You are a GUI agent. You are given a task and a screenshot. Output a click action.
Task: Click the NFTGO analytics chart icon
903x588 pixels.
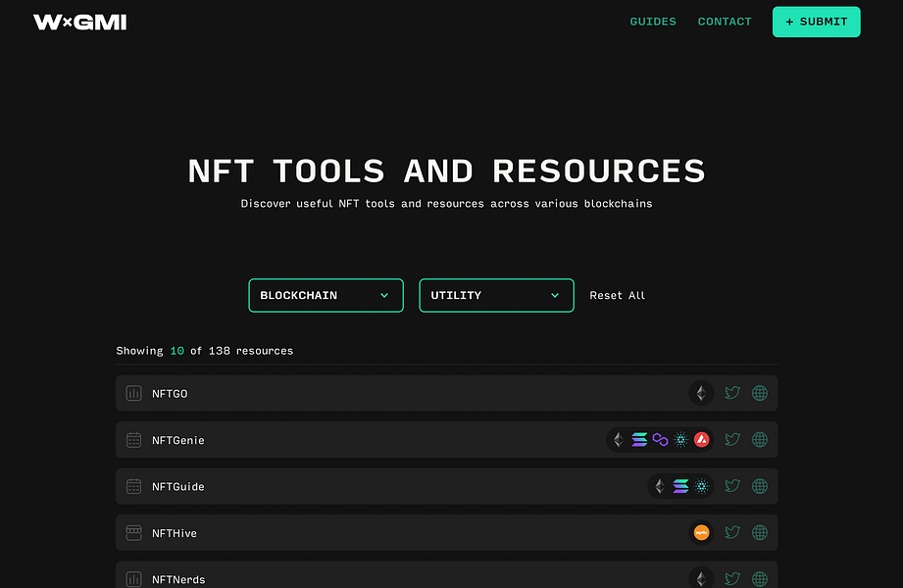click(x=133, y=393)
